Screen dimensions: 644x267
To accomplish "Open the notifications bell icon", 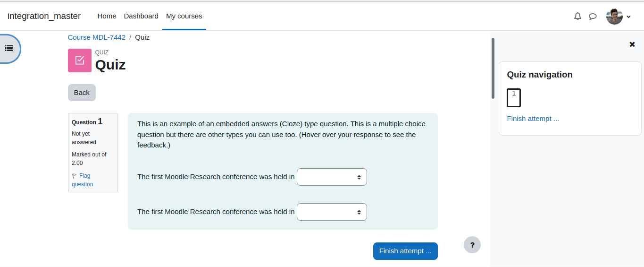I will pos(577,16).
